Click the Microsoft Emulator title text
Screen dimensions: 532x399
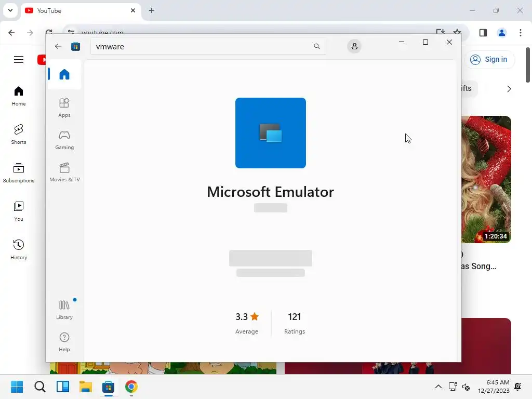270,192
